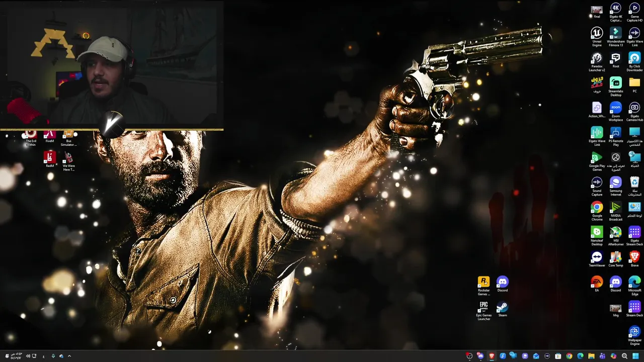644x362 pixels.
Task: Select the Action_Wh... file icon
Action: [x=597, y=110]
